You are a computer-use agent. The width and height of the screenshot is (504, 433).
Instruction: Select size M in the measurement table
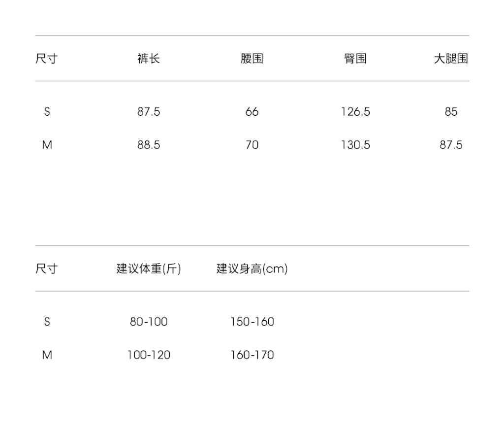click(x=47, y=145)
